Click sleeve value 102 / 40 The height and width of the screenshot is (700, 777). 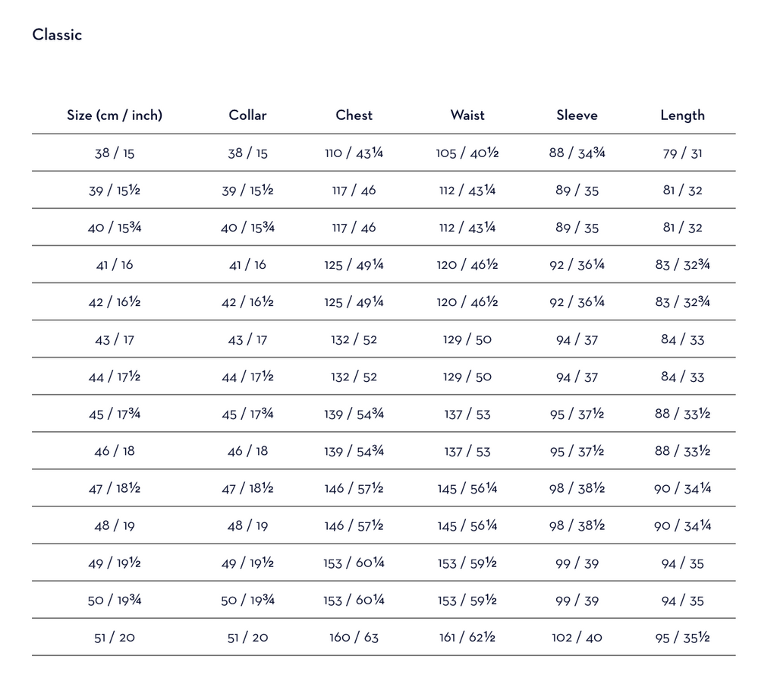(577, 638)
